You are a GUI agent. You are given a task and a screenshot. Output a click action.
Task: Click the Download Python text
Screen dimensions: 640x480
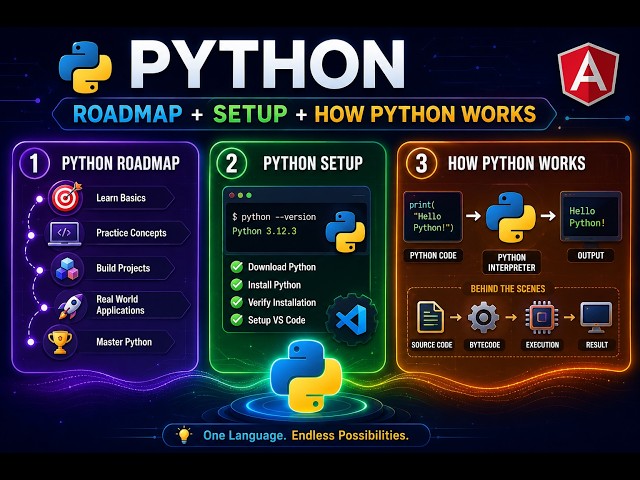pos(282,267)
